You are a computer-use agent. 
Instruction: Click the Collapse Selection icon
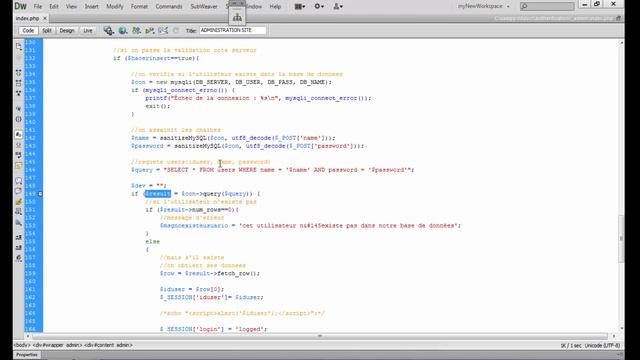pyautogui.click(x=19, y=83)
